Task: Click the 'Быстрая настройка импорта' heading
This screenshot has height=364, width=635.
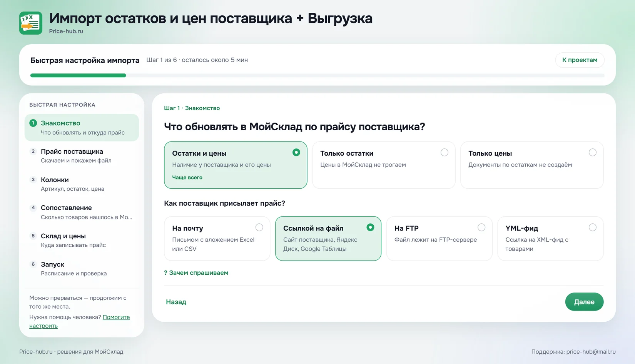Action: pos(85,60)
